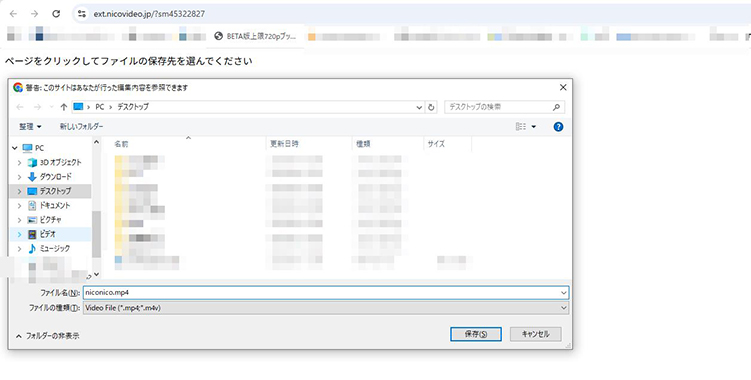Click the search magnifier icon

tap(556, 107)
